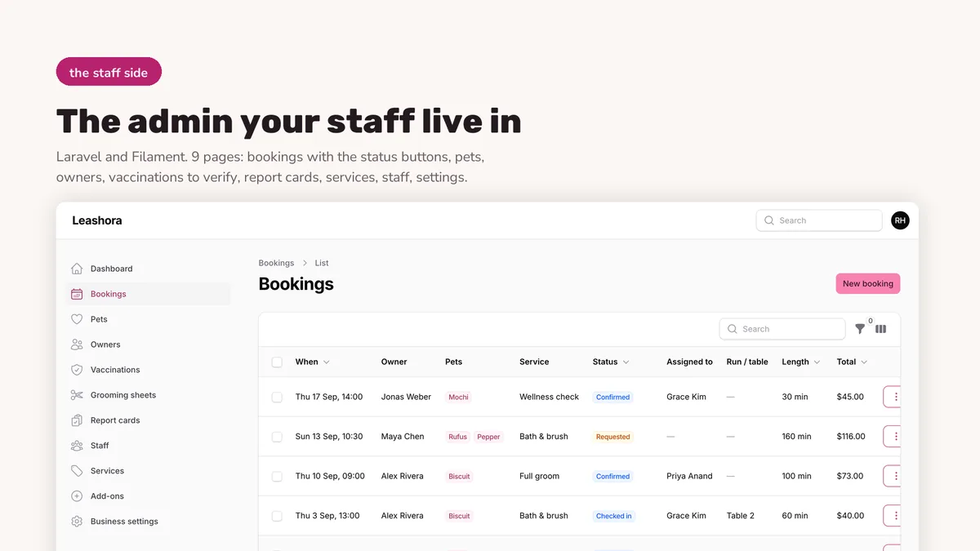
Task: Click the Pets heart icon
Action: 77,319
